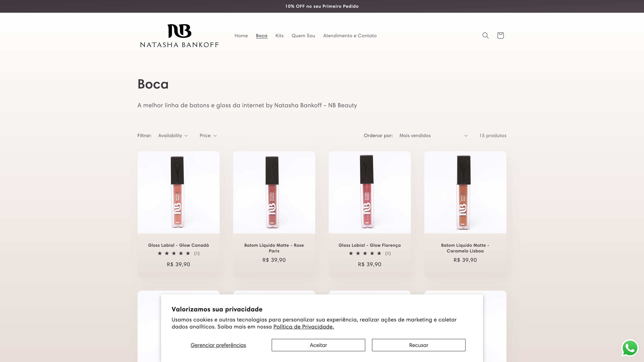This screenshot has width=644, height=362.
Task: Accept cookies with the Aceitar button
Action: coord(318,345)
